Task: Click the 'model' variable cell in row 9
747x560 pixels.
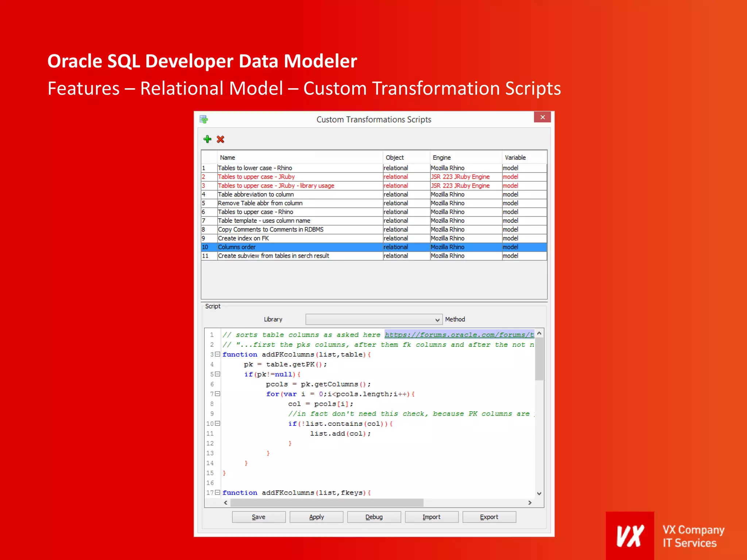Action: (524, 238)
